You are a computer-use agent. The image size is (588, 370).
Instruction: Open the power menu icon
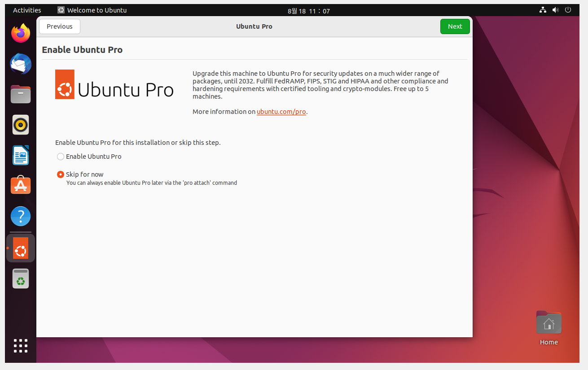[x=568, y=10]
